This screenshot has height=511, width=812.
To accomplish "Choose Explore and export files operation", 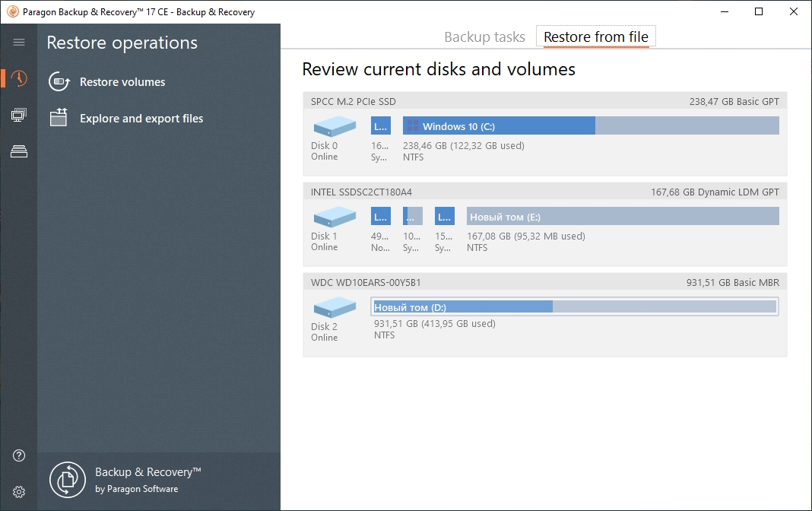I will (141, 118).
